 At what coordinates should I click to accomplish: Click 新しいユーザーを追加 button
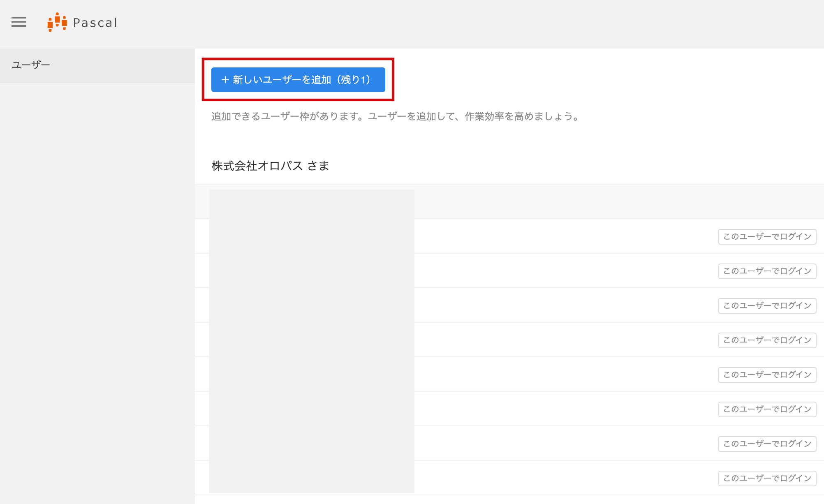tap(298, 80)
